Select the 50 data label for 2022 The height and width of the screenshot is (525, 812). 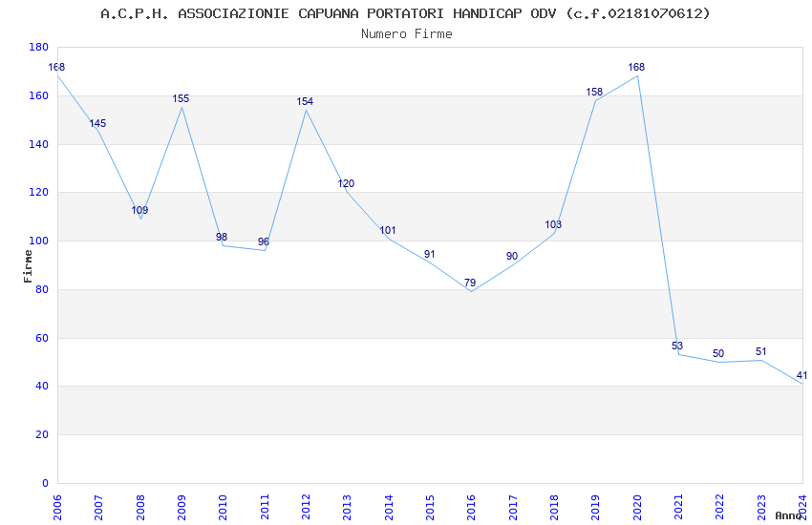pos(718,353)
